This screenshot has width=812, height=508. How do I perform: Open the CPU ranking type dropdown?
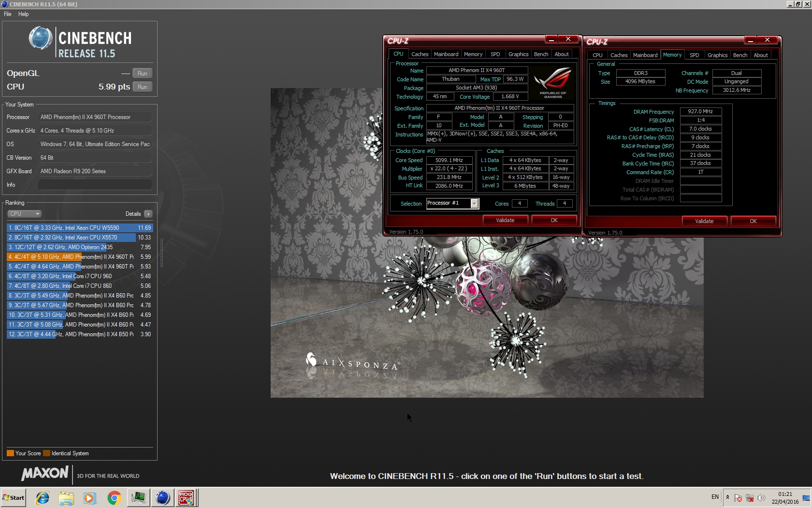point(24,214)
